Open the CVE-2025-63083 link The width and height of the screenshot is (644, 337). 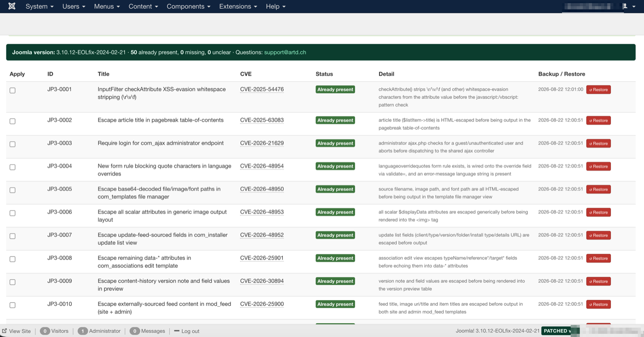pyautogui.click(x=262, y=120)
